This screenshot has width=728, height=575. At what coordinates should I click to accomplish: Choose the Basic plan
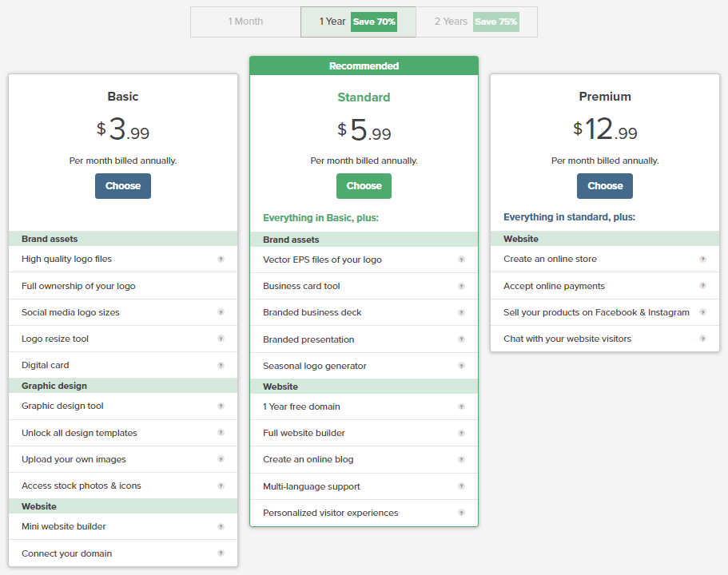(x=123, y=186)
